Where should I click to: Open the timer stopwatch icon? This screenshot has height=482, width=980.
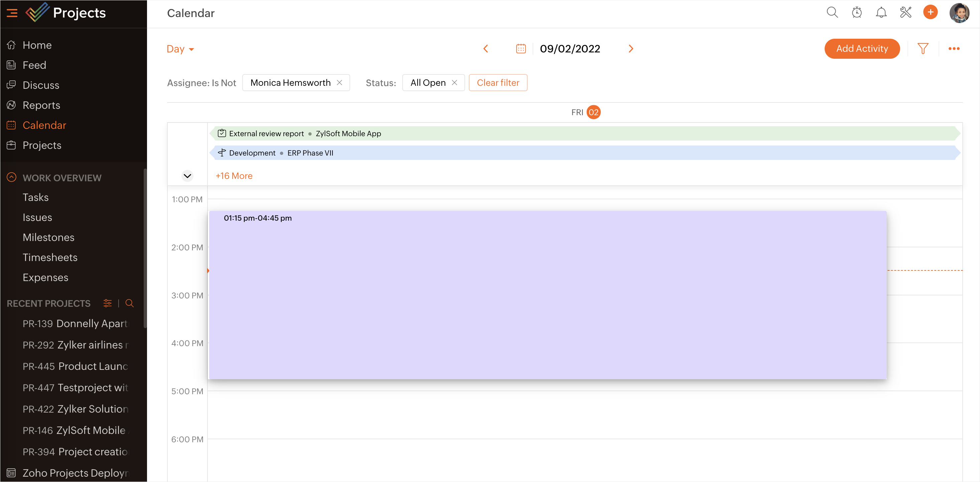point(856,13)
